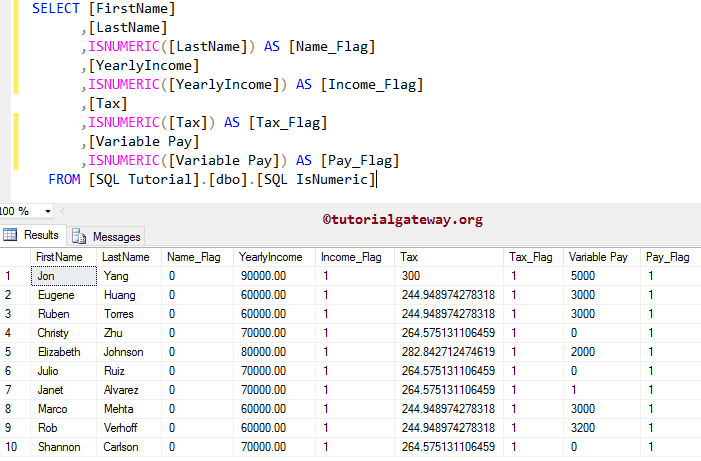The width and height of the screenshot is (701, 461).
Task: Click the LastName cell 'Johnson'
Action: pos(129,352)
